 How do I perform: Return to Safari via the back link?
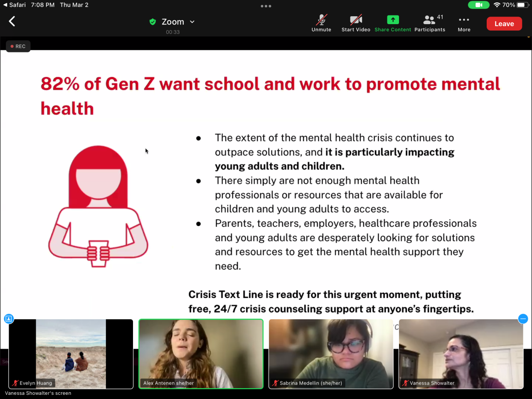(x=14, y=5)
